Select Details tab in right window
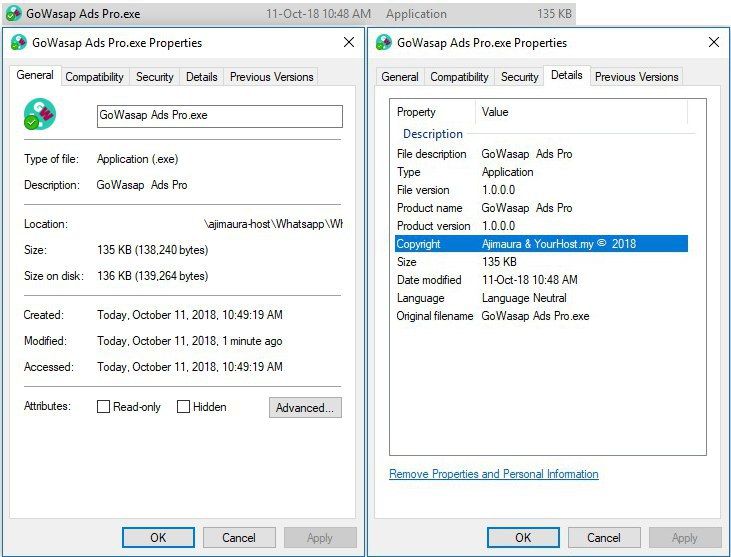The image size is (731, 557). point(567,76)
